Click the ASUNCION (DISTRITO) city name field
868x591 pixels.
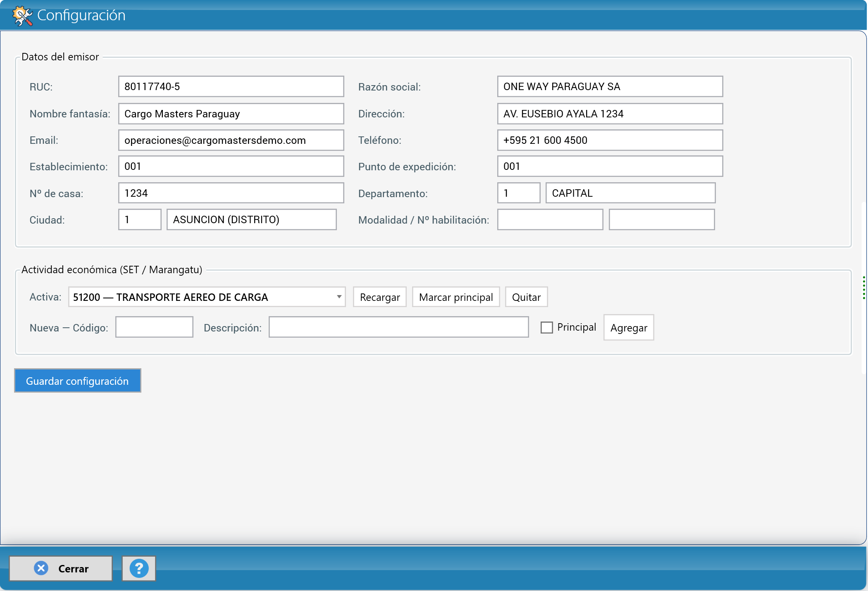[x=251, y=219]
